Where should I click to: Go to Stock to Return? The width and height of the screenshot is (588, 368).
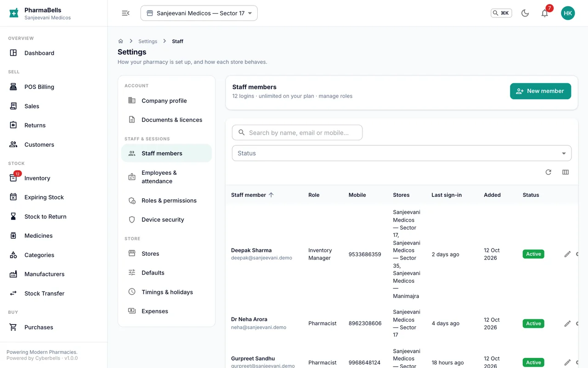coord(54,217)
